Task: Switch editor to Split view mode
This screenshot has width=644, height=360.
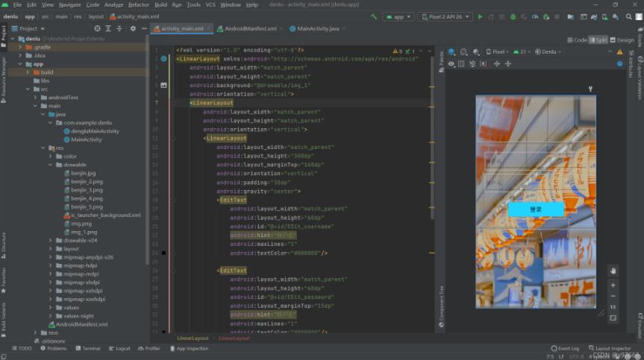Action: (x=598, y=40)
